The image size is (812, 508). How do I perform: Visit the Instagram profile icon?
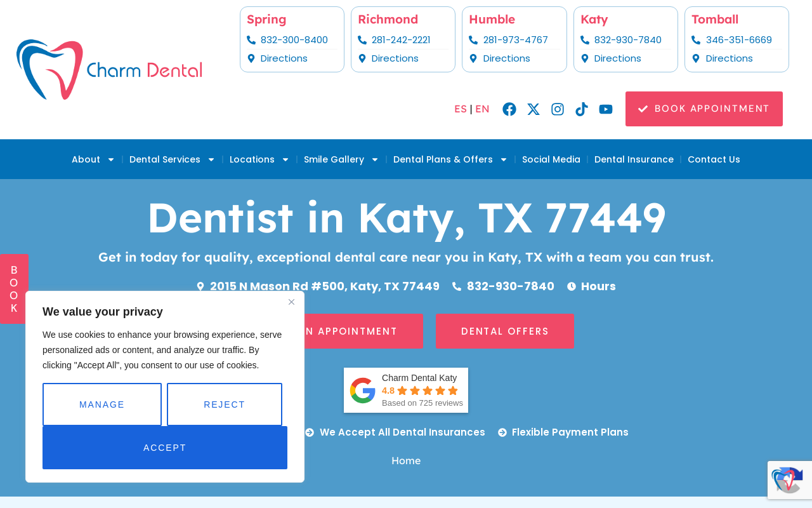pyautogui.click(x=558, y=109)
